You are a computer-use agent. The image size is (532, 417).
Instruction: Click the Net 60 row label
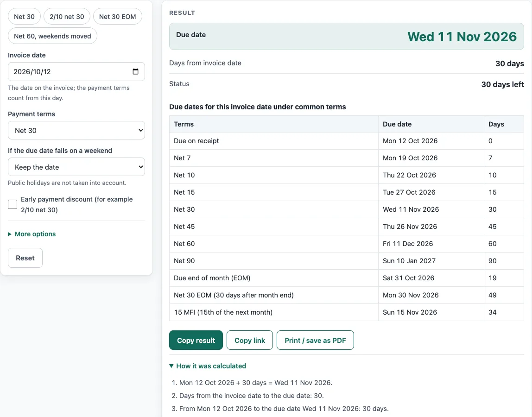(x=184, y=244)
